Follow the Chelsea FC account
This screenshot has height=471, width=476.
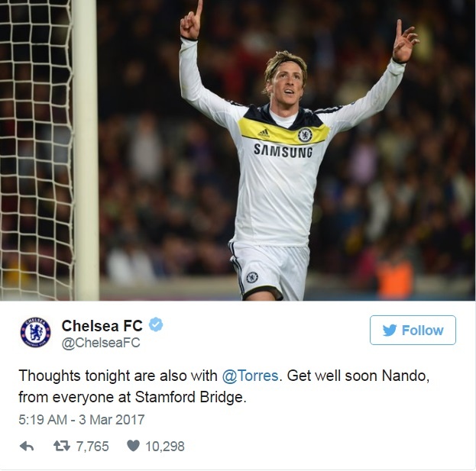click(413, 331)
